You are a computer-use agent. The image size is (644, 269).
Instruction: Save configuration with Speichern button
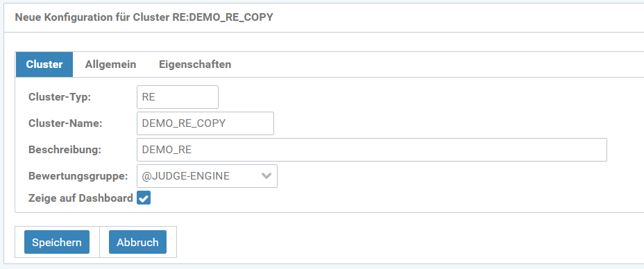point(57,242)
